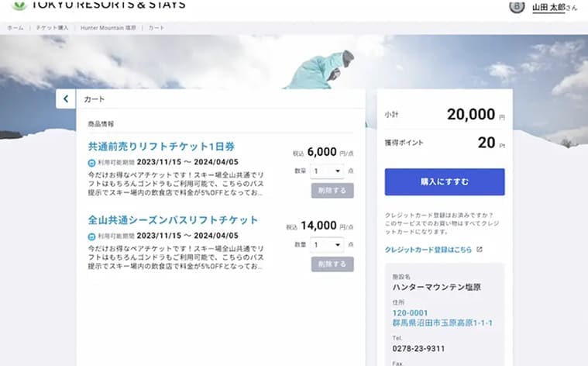
Task: Open チケット購入 breadcrumb item
Action: tap(52, 28)
